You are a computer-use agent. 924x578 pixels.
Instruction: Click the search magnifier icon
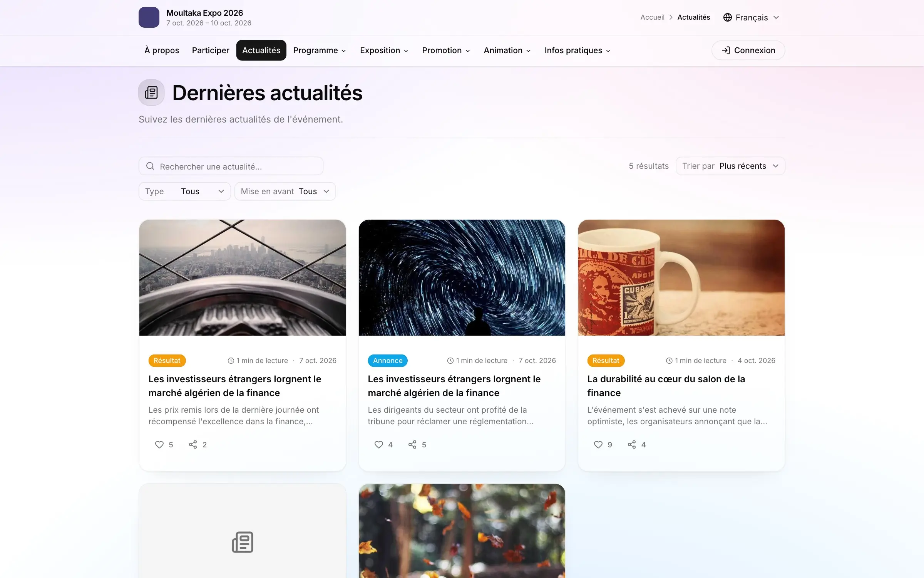pyautogui.click(x=150, y=166)
